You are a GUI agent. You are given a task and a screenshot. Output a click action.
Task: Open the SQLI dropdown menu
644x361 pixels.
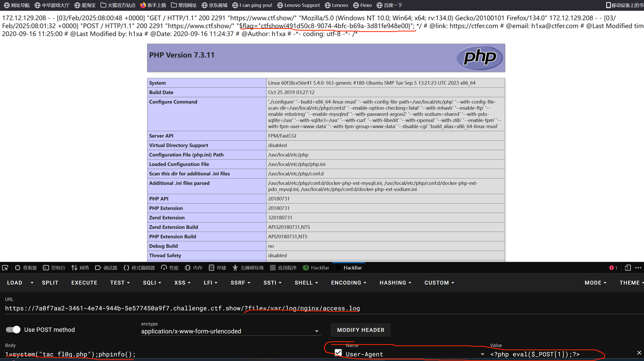pyautogui.click(x=152, y=283)
